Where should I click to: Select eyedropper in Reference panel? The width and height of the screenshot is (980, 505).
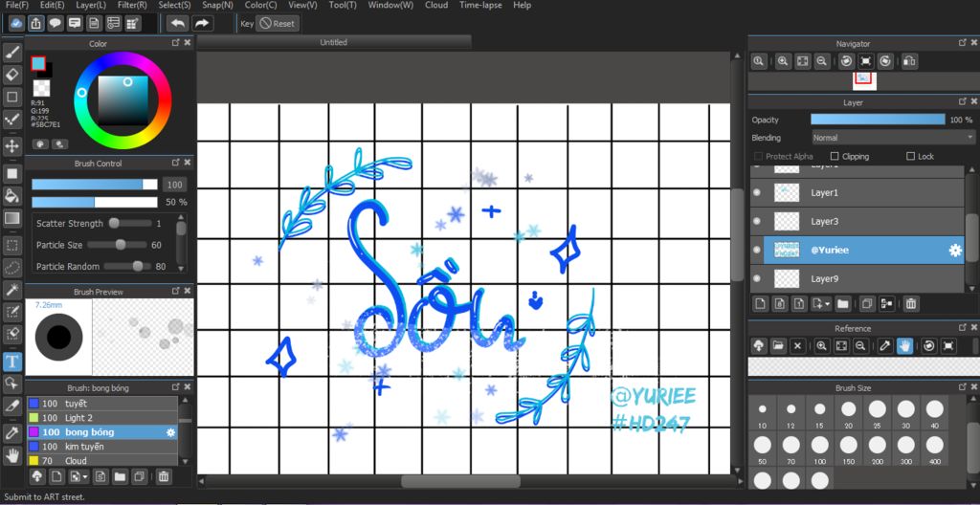pyautogui.click(x=885, y=345)
